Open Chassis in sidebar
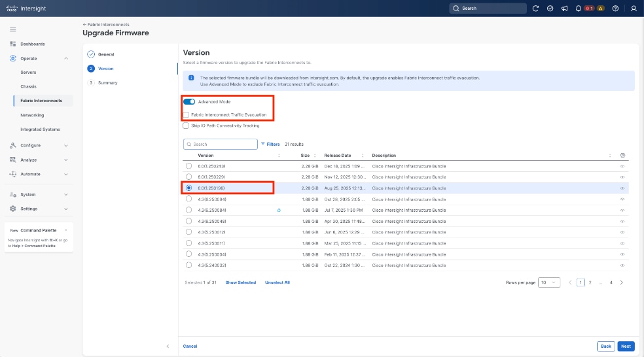644x357 pixels. [28, 86]
